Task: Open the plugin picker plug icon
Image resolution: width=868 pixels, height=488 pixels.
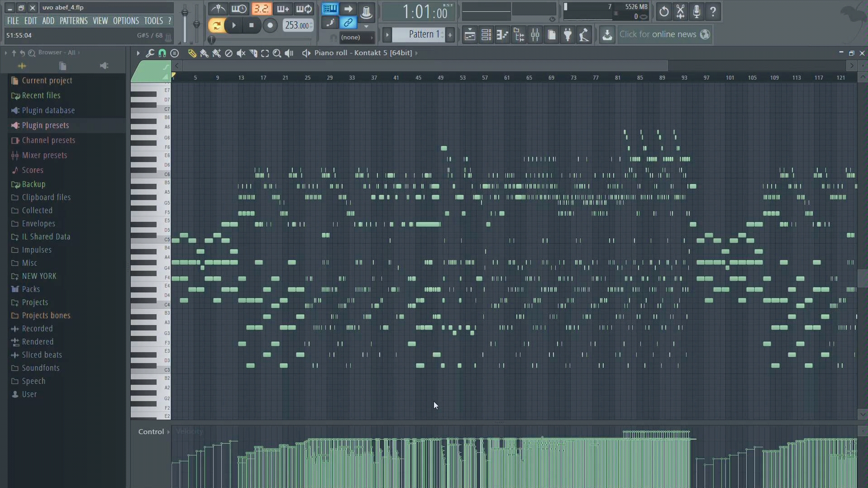Action: 568,35
